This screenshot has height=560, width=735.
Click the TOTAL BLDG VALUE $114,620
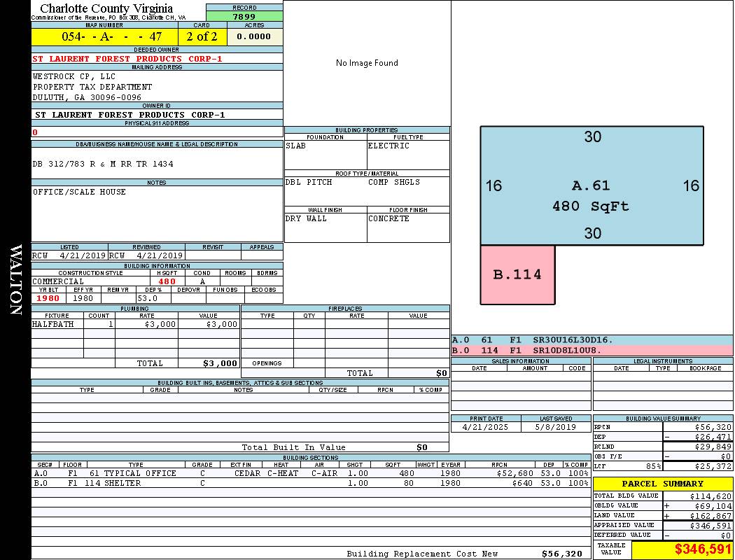tap(710, 496)
